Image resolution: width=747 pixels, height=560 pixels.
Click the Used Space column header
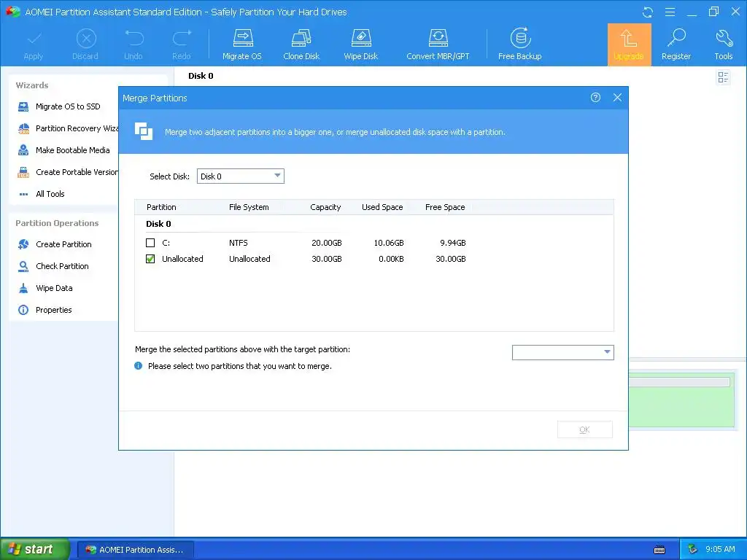pos(382,207)
